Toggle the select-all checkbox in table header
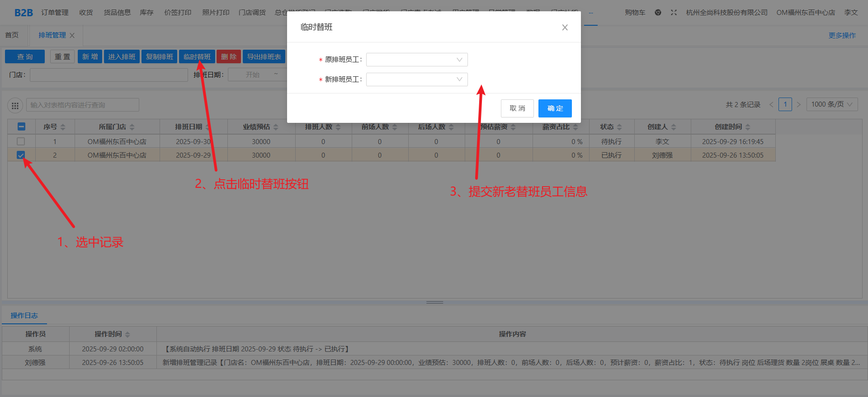Screen dimensions: 868x397 click(21, 127)
